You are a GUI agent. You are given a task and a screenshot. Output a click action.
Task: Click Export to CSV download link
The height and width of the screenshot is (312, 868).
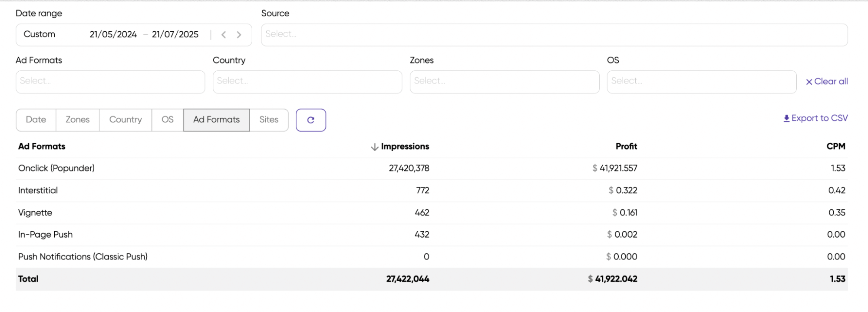(815, 118)
